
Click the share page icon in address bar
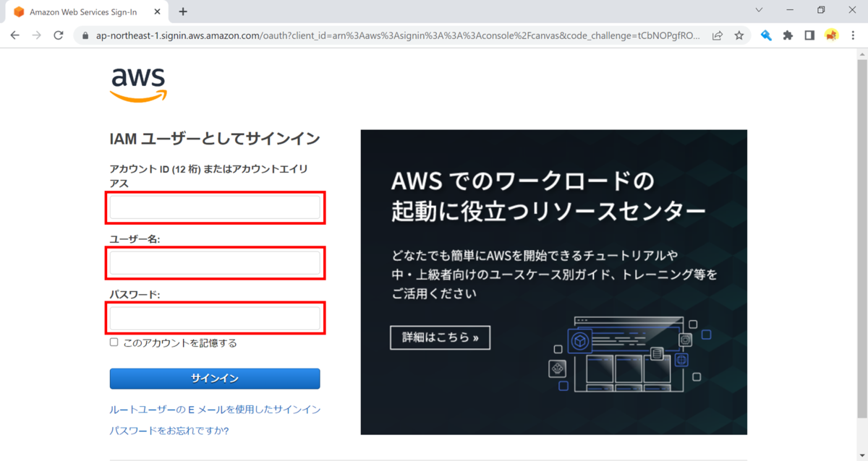718,35
